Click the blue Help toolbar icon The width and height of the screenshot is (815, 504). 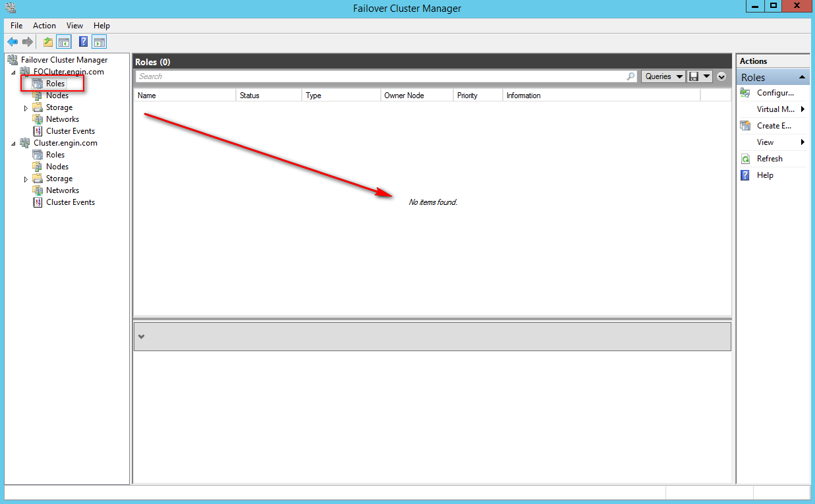click(x=84, y=42)
